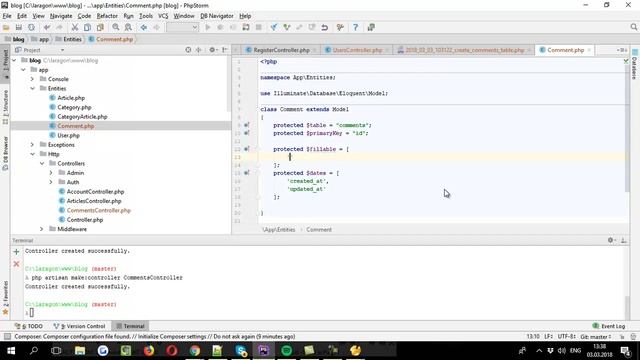Open the TODO tool window
Image resolution: width=640 pixels, height=360 pixels.
click(x=29, y=326)
